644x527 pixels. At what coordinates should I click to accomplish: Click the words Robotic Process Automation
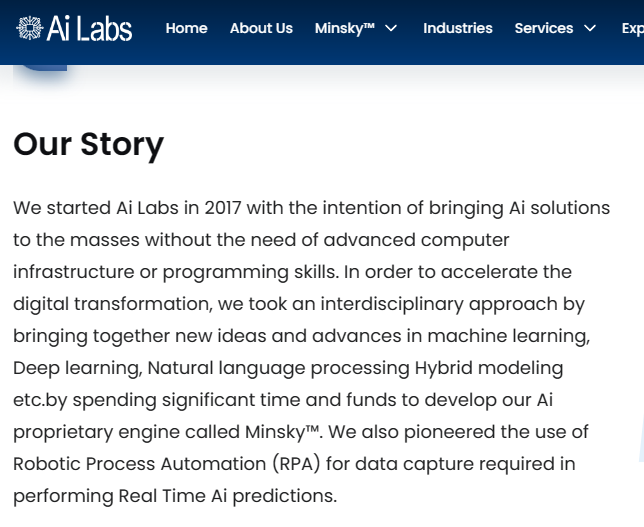point(140,464)
